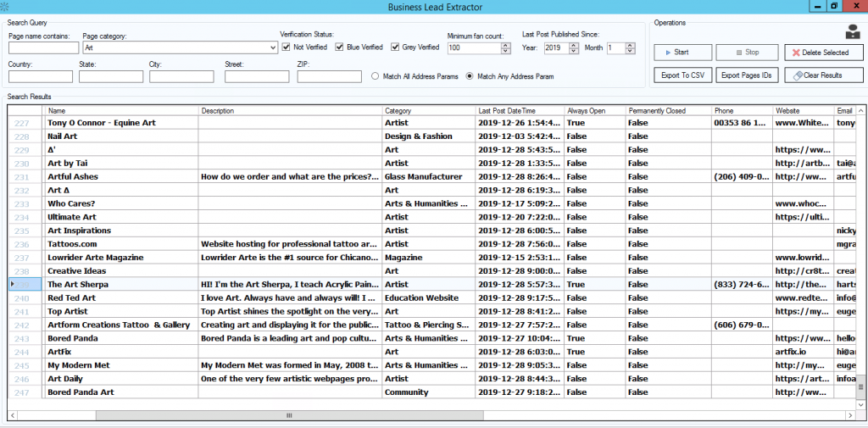Image resolution: width=868 pixels, height=428 pixels.
Task: Click the City input field
Action: [181, 76]
